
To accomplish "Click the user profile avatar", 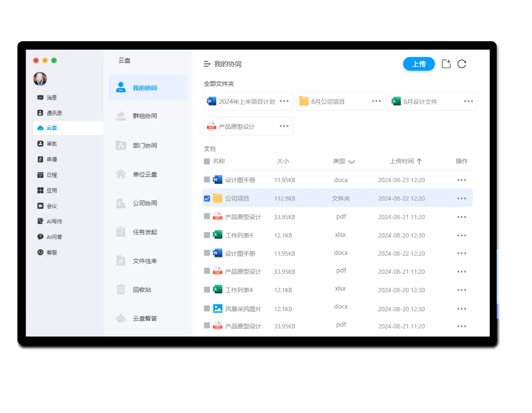I will tap(40, 79).
